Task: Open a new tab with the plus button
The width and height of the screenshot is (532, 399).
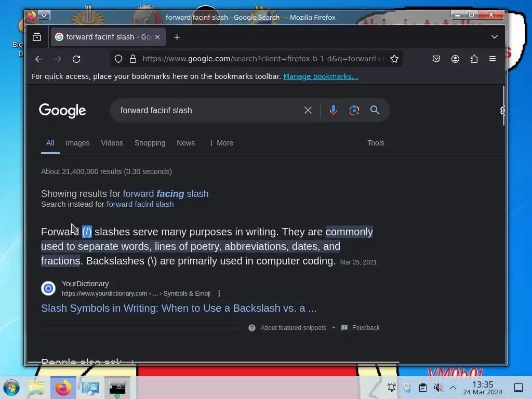Action: coord(177,37)
